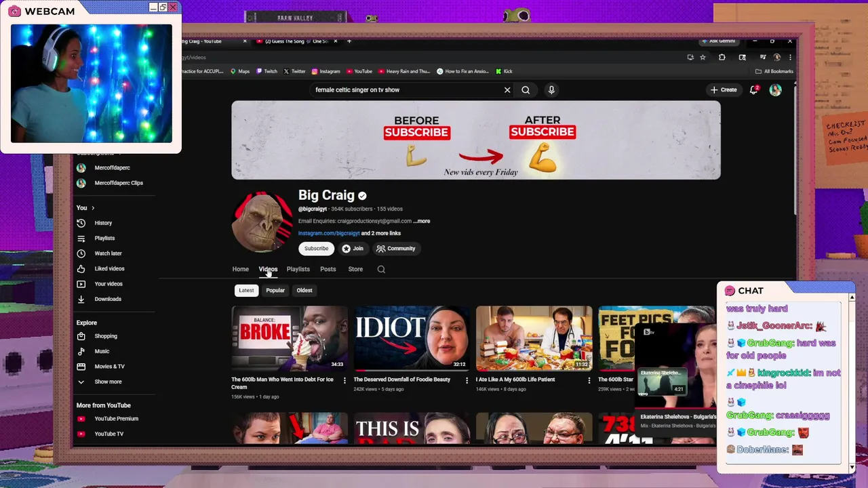Image resolution: width=868 pixels, height=488 pixels.
Task: Open YouTube TV in sidebar
Action: 108,434
